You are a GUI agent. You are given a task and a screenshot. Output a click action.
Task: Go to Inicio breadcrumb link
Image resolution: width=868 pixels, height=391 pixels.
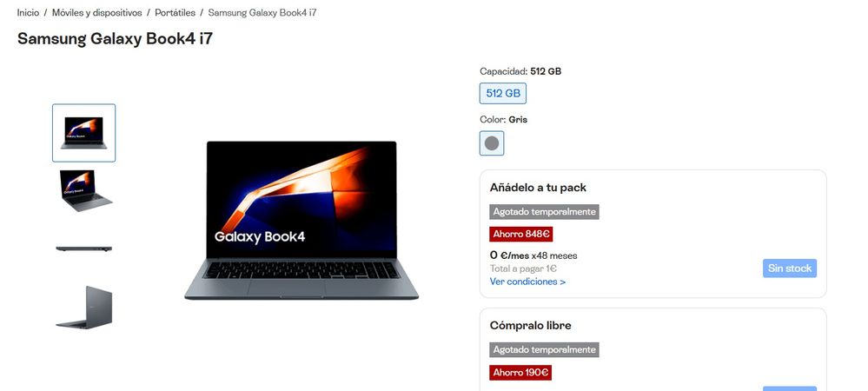click(x=28, y=12)
